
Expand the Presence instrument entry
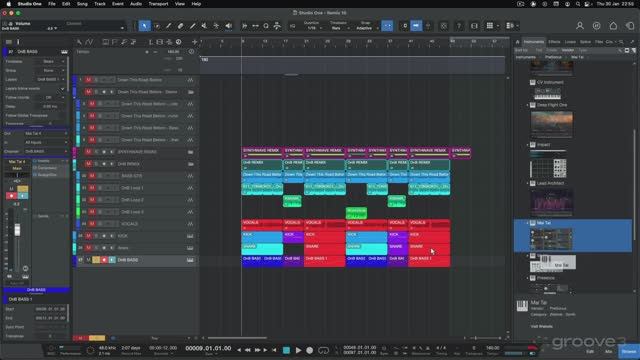[527, 278]
